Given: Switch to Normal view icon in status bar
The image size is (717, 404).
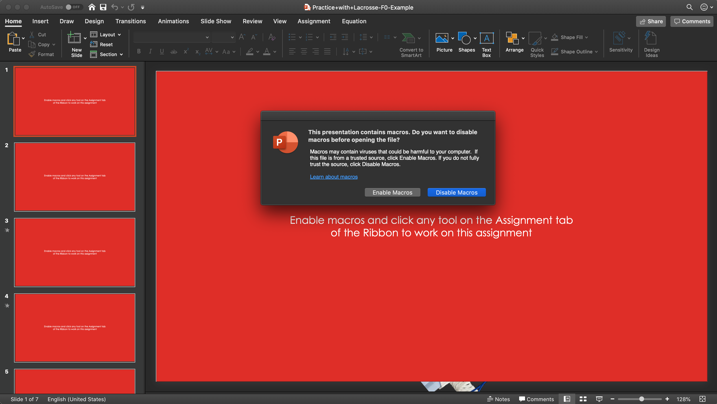Looking at the screenshot, I should click(567, 399).
